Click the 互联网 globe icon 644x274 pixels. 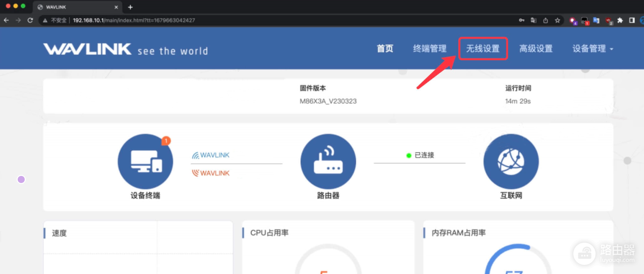511,162
